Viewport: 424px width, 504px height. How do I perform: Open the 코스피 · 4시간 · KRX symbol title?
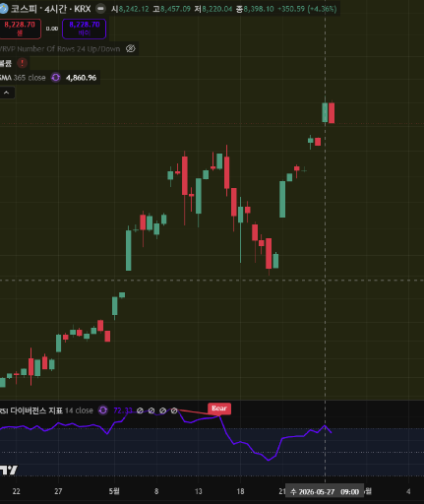tap(50, 9)
